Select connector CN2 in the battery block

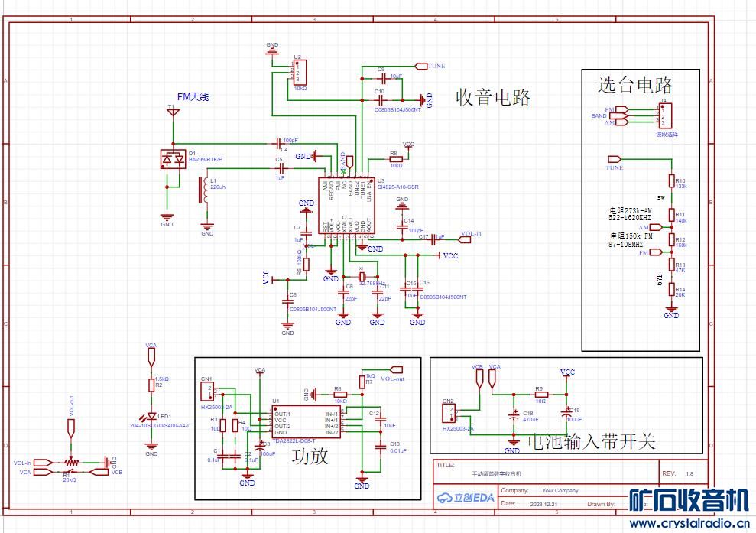(x=449, y=414)
